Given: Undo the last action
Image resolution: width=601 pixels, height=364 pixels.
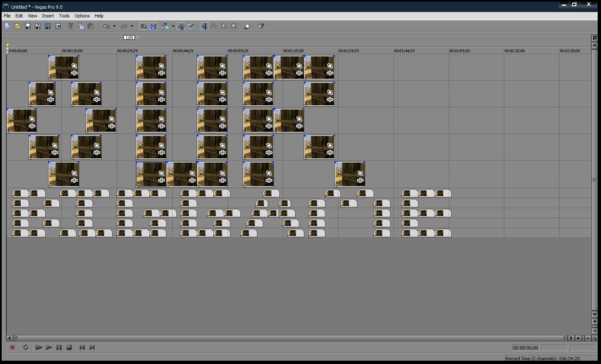Looking at the screenshot, I should pyautogui.click(x=106, y=26).
